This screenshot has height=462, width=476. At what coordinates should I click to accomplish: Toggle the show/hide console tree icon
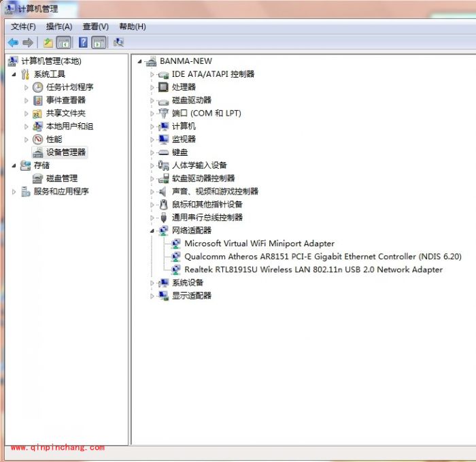(64, 42)
